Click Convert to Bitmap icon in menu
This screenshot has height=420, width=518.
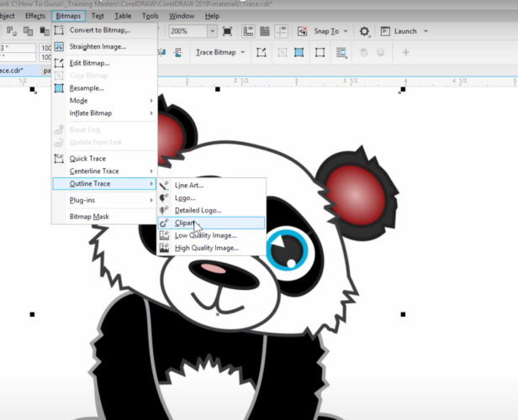coord(59,30)
